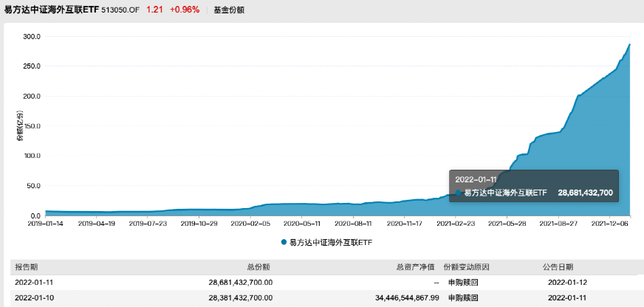Click y-axis label 200.0

point(32,96)
